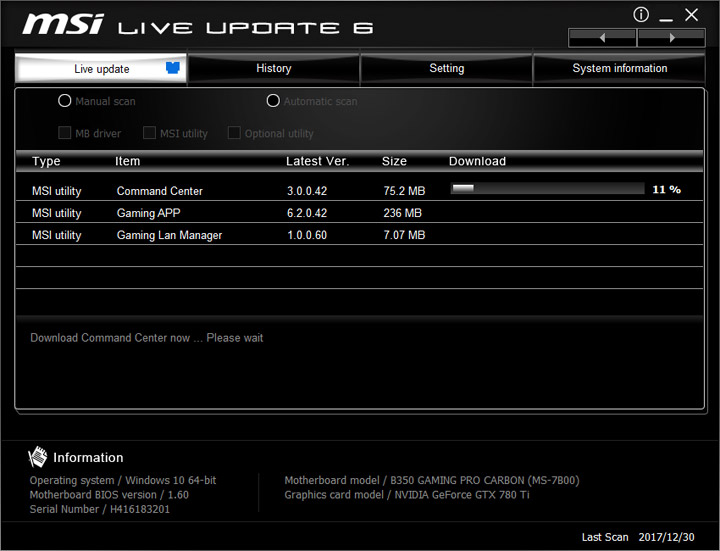Select the Command Center row
Viewport: 720px width, 551px height.
(x=360, y=190)
